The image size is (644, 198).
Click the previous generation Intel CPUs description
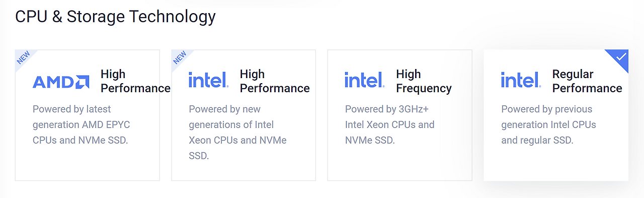tap(548, 124)
